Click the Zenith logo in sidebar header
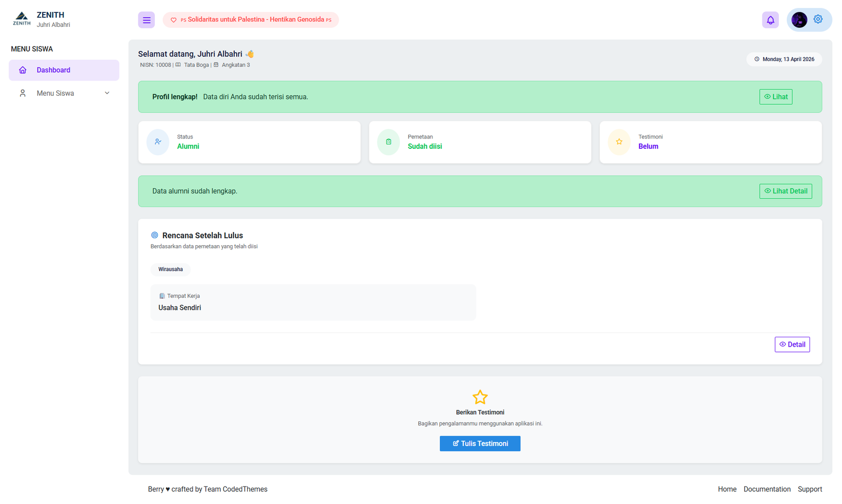The height and width of the screenshot is (504, 842). coord(22,19)
